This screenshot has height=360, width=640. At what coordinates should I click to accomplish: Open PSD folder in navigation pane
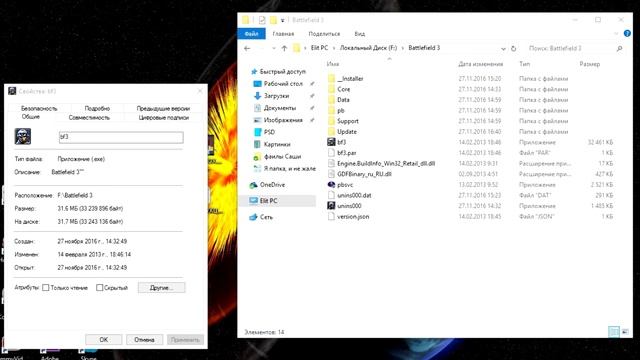click(x=269, y=132)
